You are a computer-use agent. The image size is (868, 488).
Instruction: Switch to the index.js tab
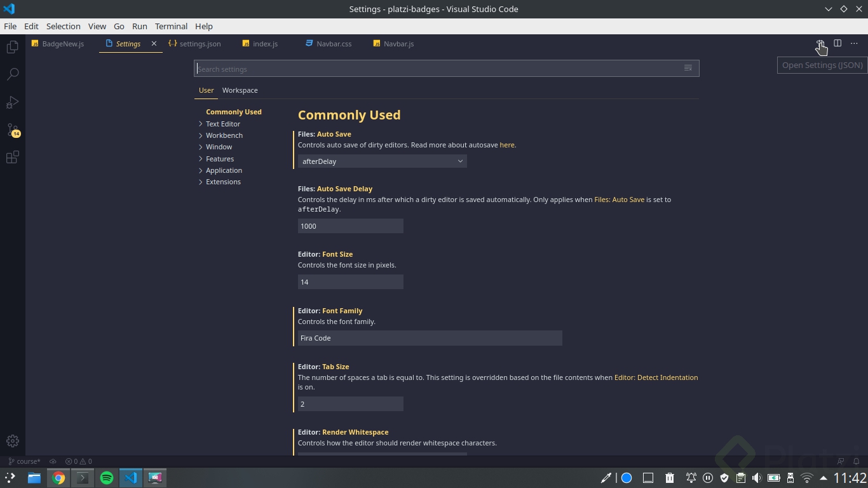tap(261, 44)
